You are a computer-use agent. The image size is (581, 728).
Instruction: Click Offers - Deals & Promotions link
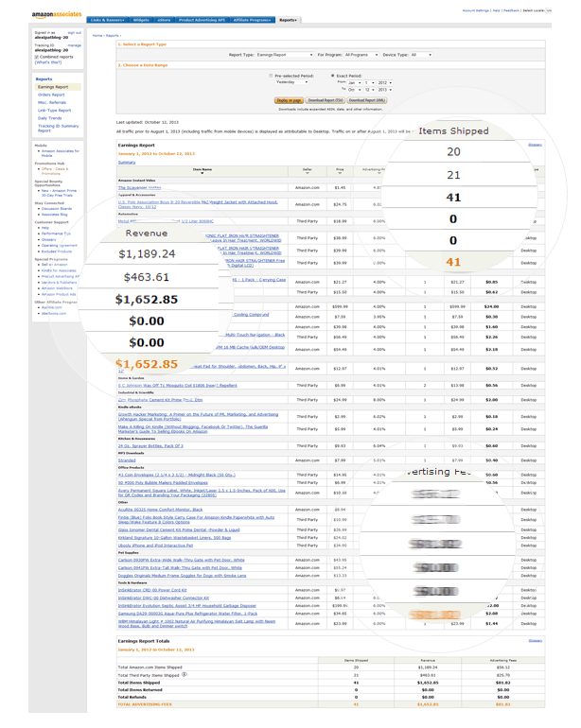[55, 171]
